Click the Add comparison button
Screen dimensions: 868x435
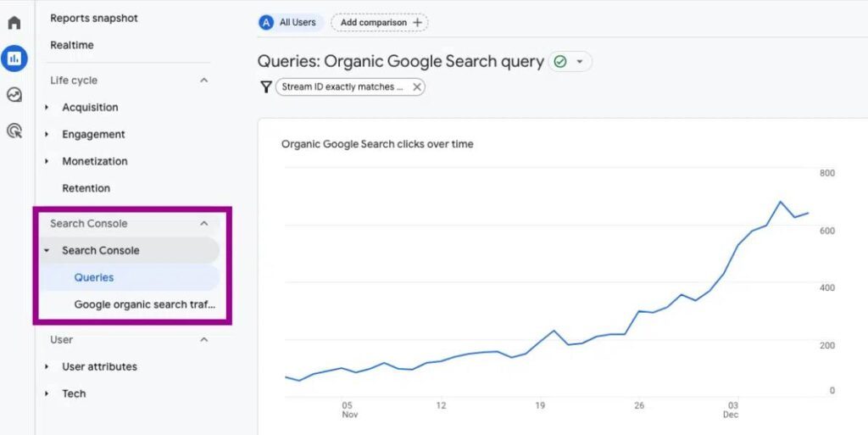380,23
